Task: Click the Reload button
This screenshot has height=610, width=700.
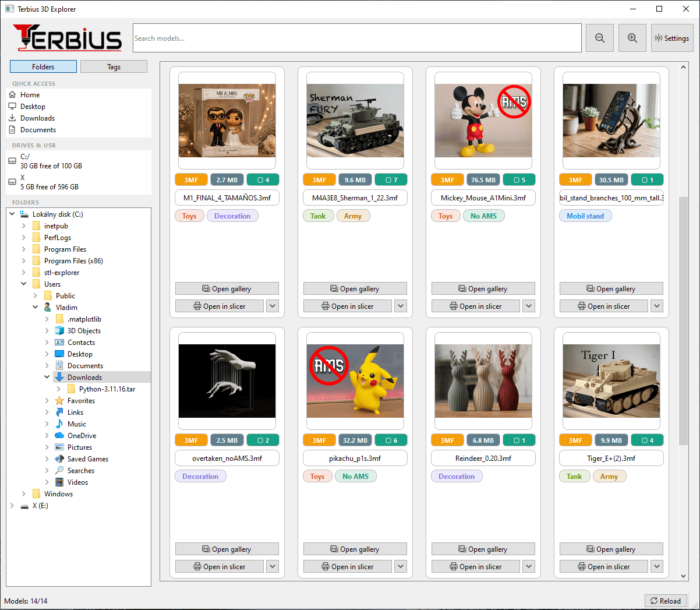Action: [x=666, y=601]
